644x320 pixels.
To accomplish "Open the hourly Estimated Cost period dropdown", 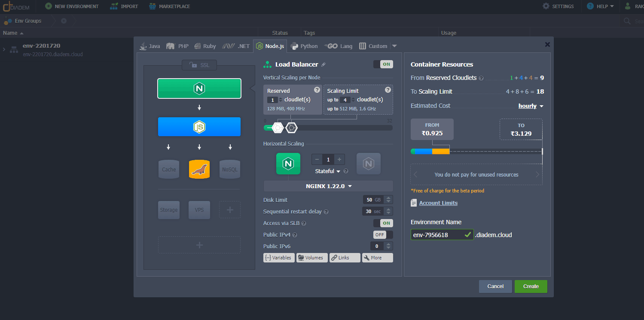I will point(531,106).
